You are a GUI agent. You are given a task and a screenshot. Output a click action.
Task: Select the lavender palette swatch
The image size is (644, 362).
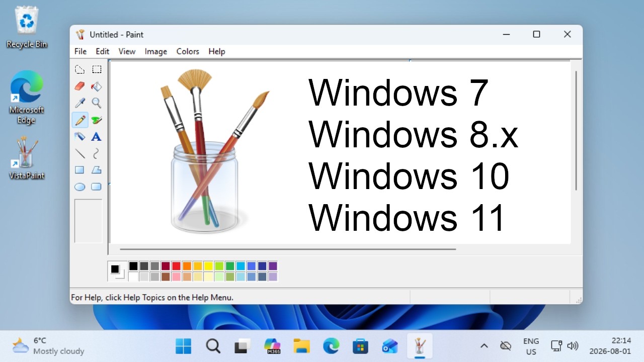pos(273,277)
